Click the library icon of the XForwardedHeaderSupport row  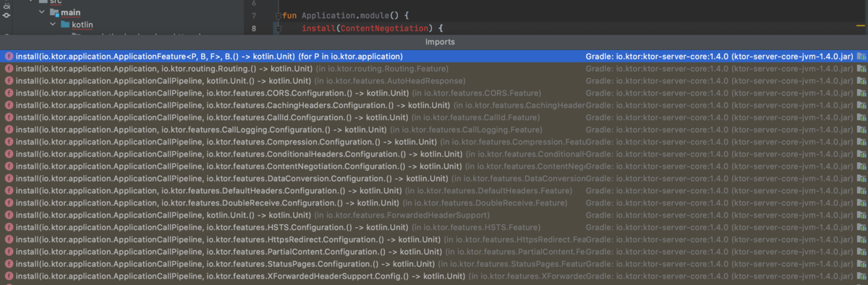click(861, 276)
